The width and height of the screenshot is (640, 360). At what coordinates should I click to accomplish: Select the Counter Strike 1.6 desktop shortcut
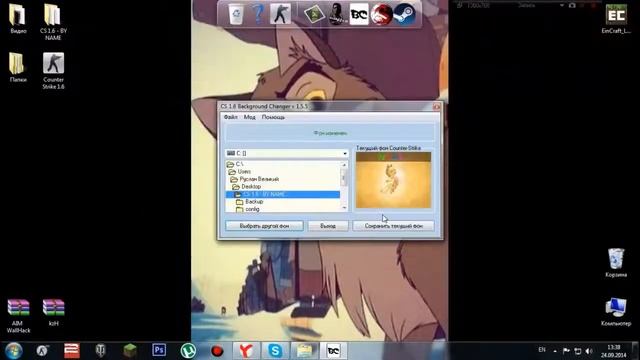[x=53, y=71]
